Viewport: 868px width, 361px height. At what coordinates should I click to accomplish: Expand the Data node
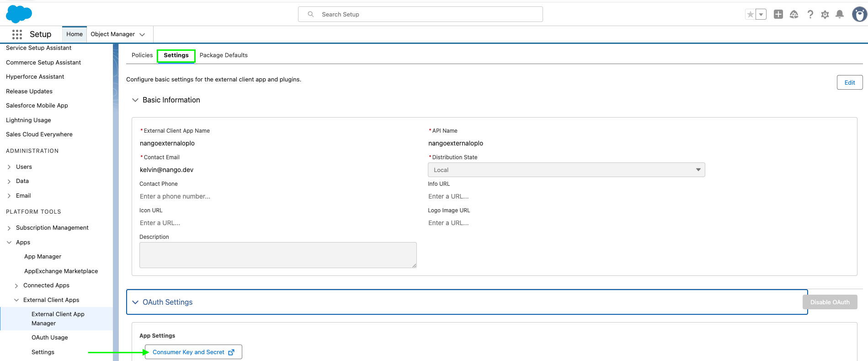(9, 181)
